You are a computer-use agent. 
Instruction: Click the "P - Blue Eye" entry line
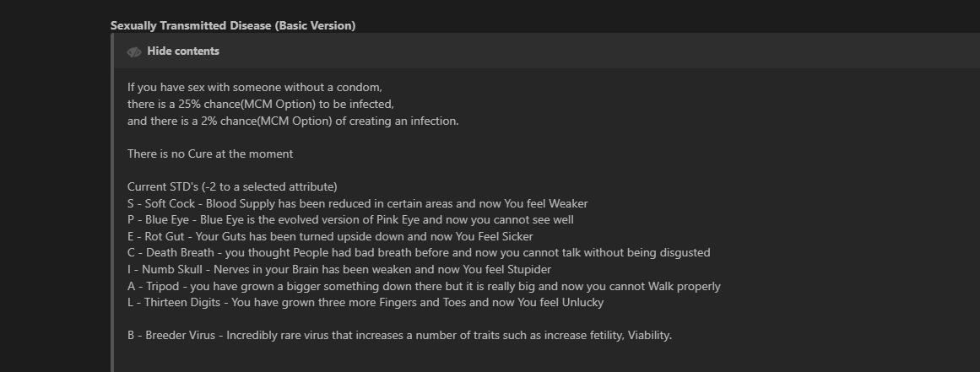click(350, 219)
